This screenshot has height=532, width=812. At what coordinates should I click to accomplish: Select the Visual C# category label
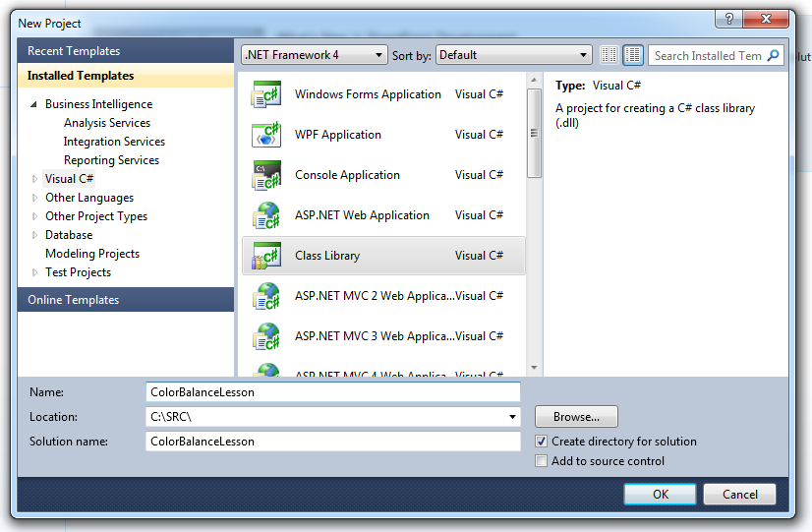70,179
